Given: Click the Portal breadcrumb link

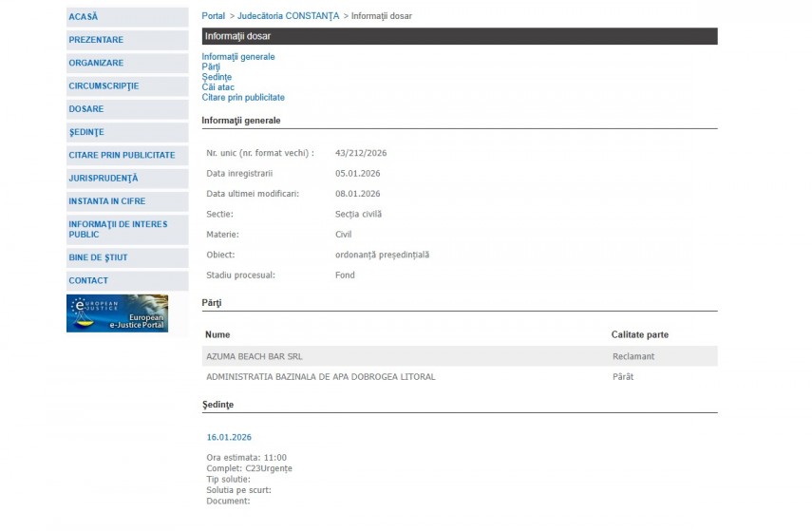Looking at the screenshot, I should coord(214,16).
